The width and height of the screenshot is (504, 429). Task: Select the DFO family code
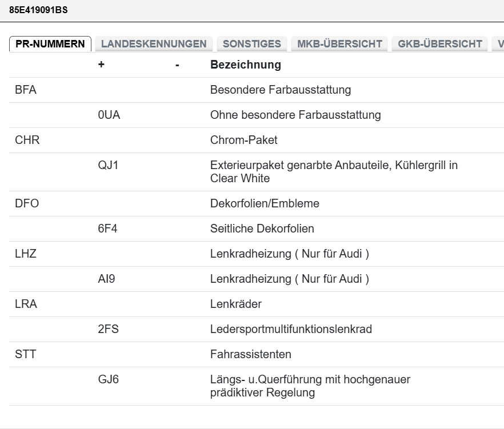point(27,203)
